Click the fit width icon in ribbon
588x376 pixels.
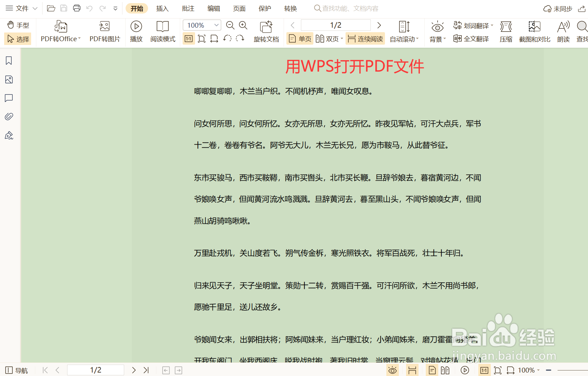click(214, 39)
